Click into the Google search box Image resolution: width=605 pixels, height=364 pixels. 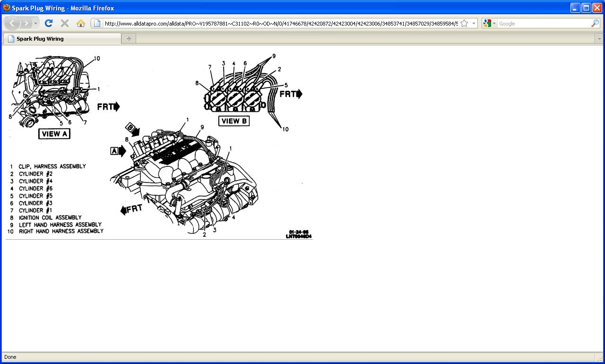coord(544,23)
